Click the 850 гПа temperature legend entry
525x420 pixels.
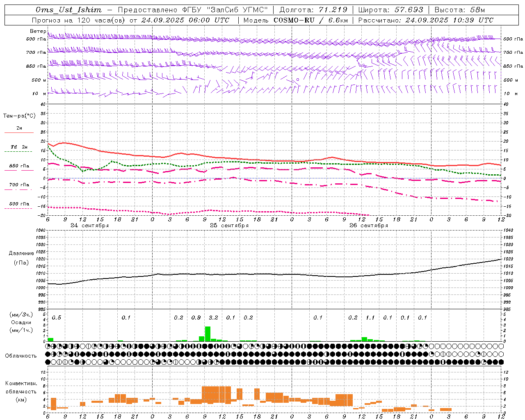point(19,166)
